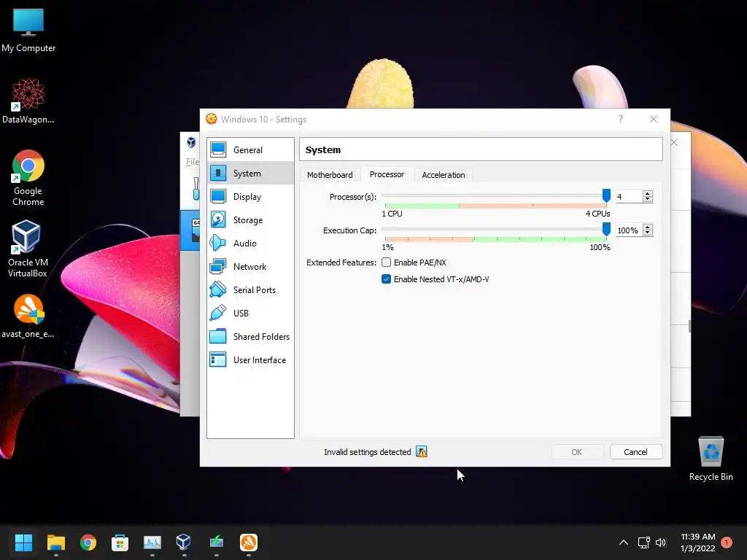Click the help question mark in Settings title bar
The image size is (747, 560).
click(620, 119)
